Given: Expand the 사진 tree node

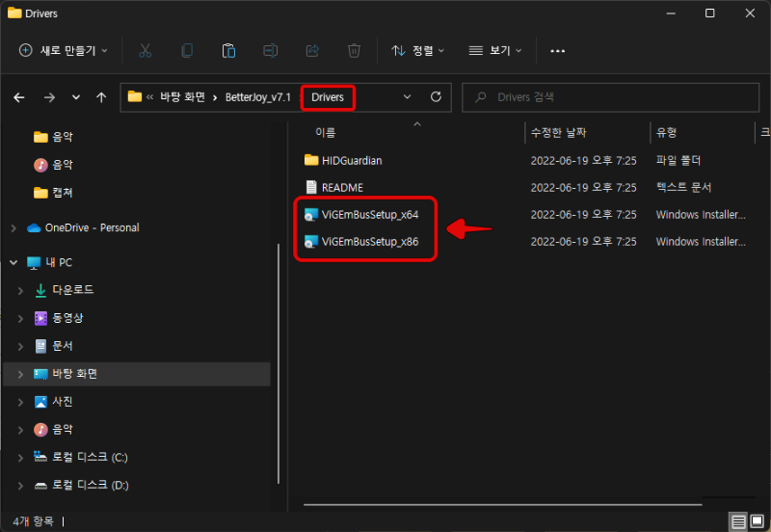Looking at the screenshot, I should 20,402.
